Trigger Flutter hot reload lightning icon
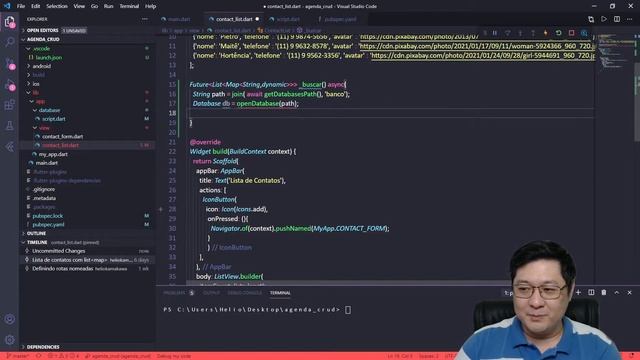The height and width of the screenshot is (360, 640). [545, 33]
